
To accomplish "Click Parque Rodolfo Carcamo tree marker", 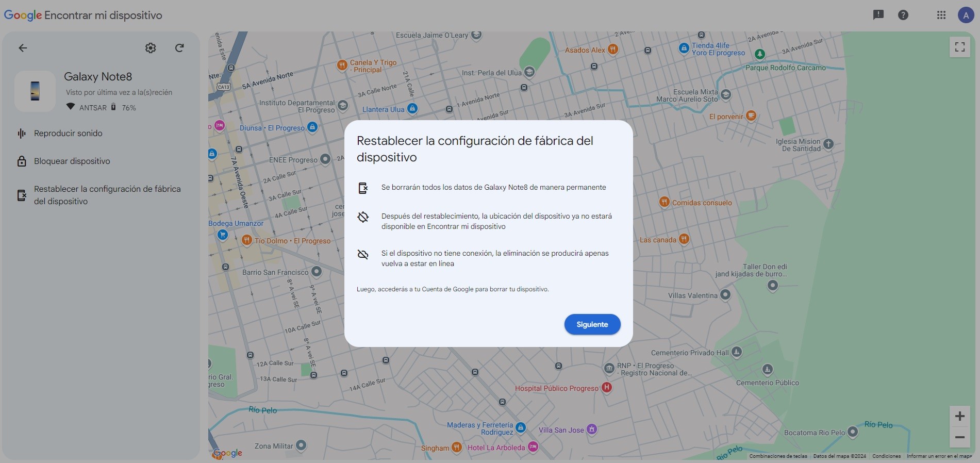I will point(760,54).
